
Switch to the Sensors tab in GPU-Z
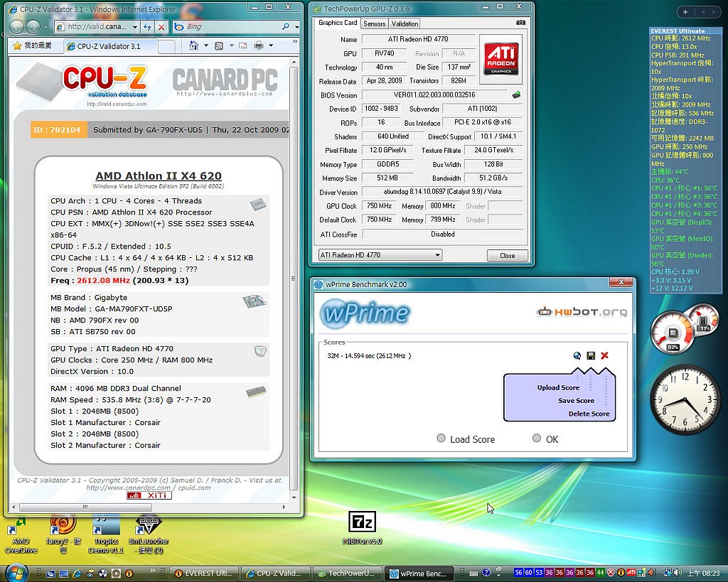tap(374, 23)
